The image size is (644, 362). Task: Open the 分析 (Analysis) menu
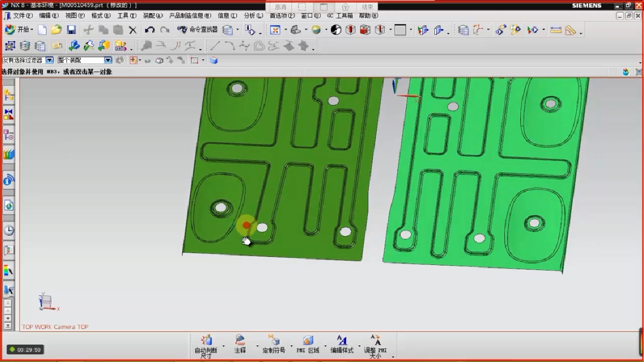click(x=253, y=16)
